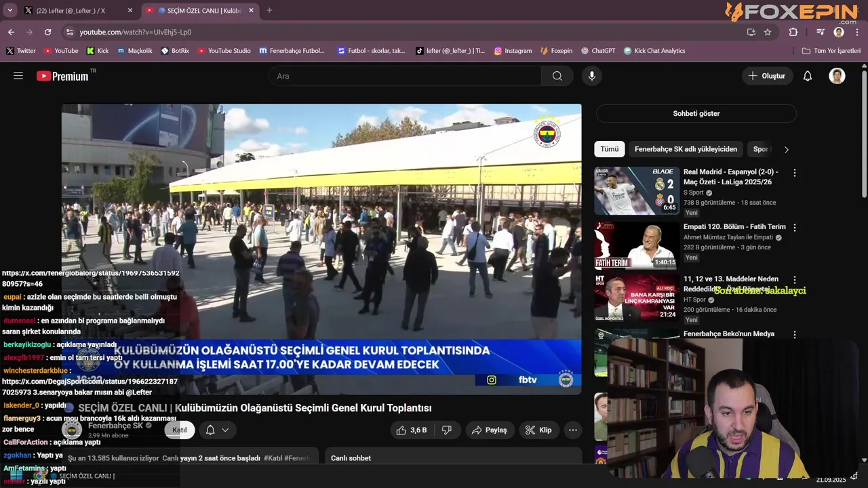Open the Kick Chat Analytics bookmark
The height and width of the screenshot is (488, 868).
(x=654, y=51)
